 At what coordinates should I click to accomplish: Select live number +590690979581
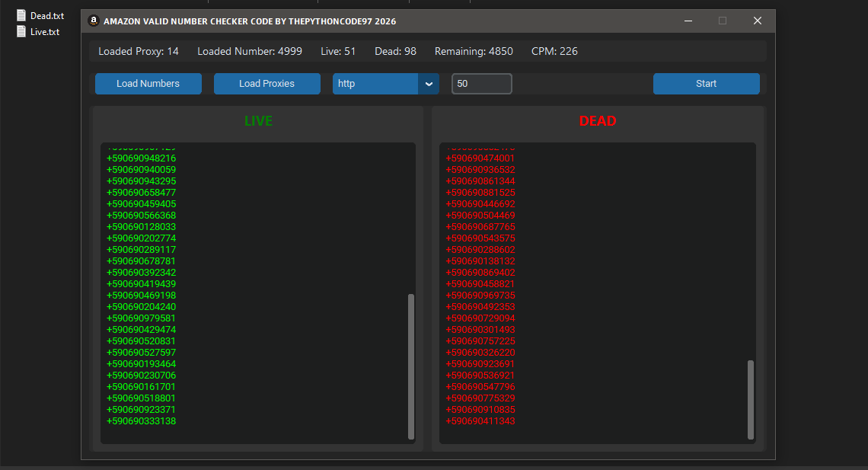tap(141, 318)
